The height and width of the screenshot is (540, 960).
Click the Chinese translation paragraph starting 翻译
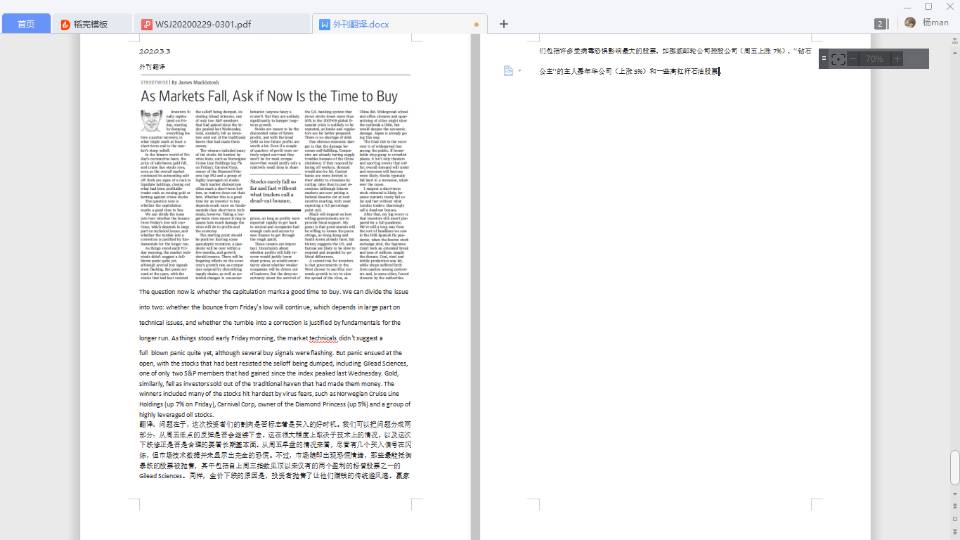[274, 450]
